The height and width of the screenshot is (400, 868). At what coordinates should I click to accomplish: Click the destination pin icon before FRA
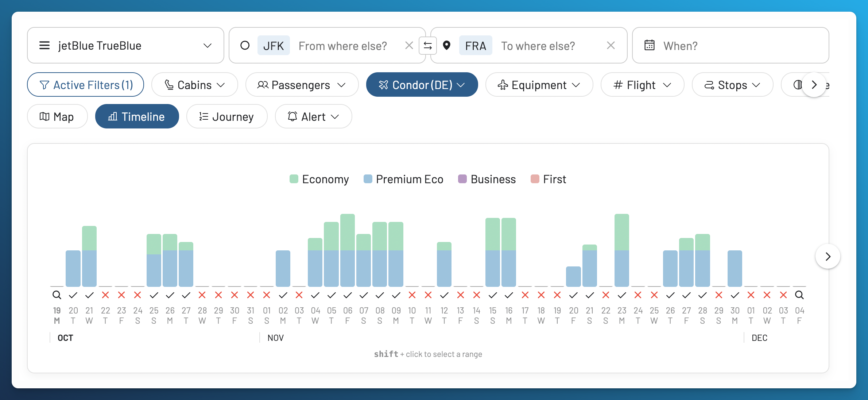[x=446, y=45]
